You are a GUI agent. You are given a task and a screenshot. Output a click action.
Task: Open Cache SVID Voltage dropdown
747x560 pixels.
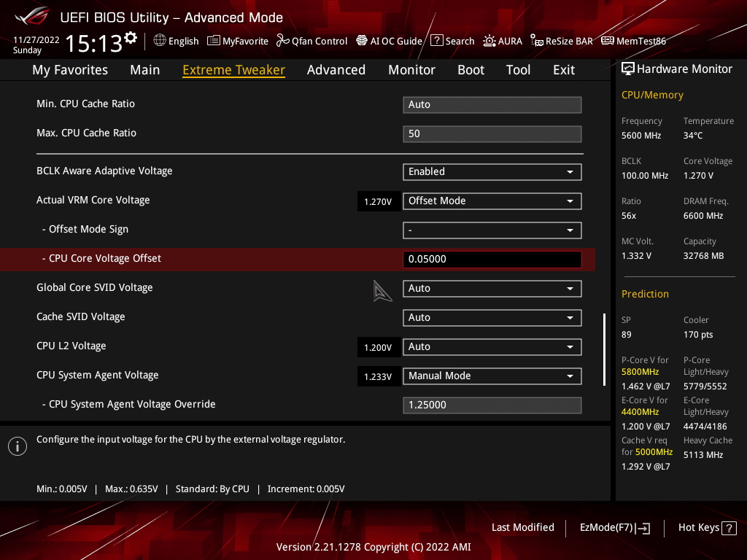492,318
